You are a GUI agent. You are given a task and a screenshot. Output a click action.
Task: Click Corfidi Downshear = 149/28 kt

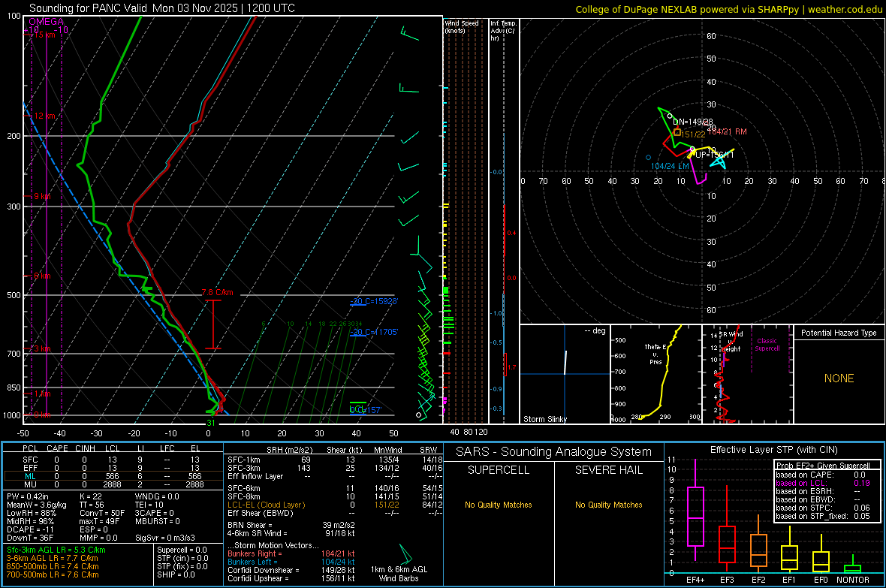291,570
